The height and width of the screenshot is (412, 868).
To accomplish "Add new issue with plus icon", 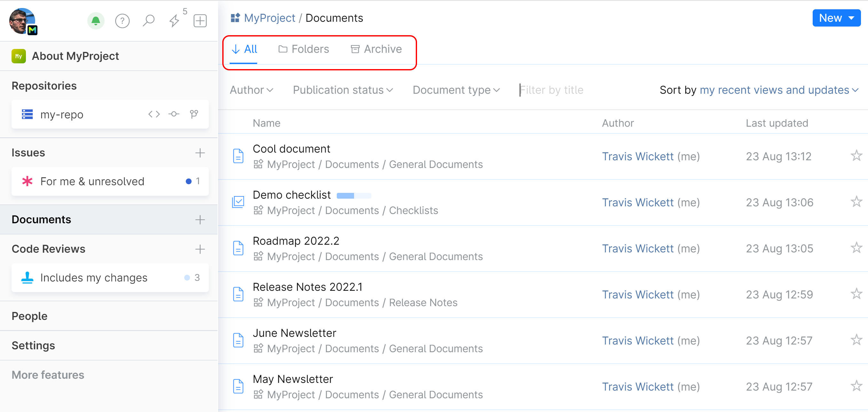I will [200, 153].
